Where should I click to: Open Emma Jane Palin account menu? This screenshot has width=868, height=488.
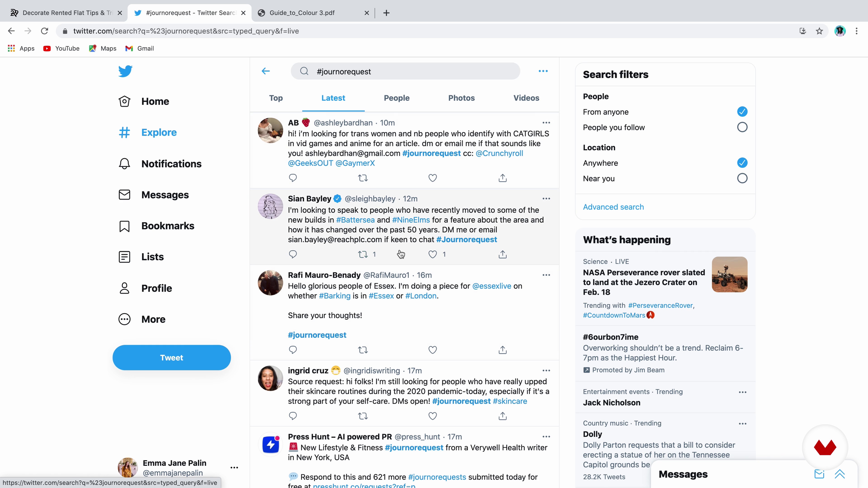(x=234, y=467)
